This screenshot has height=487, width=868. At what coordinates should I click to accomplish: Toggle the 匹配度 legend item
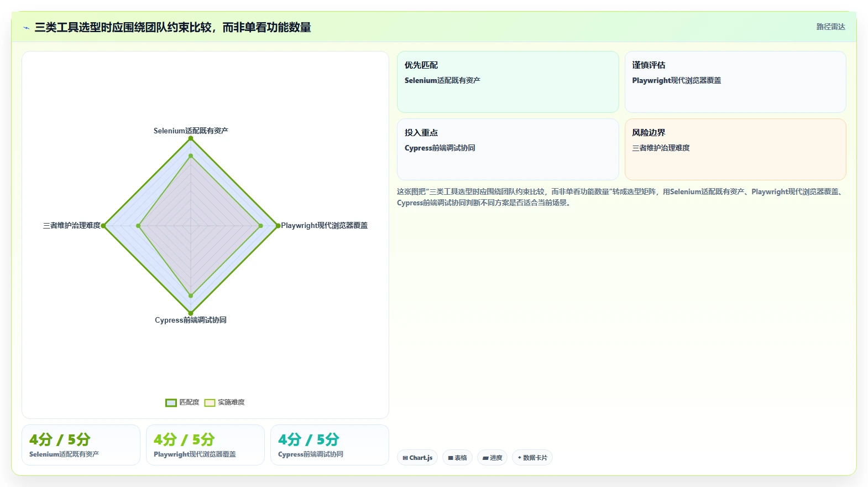(x=182, y=402)
